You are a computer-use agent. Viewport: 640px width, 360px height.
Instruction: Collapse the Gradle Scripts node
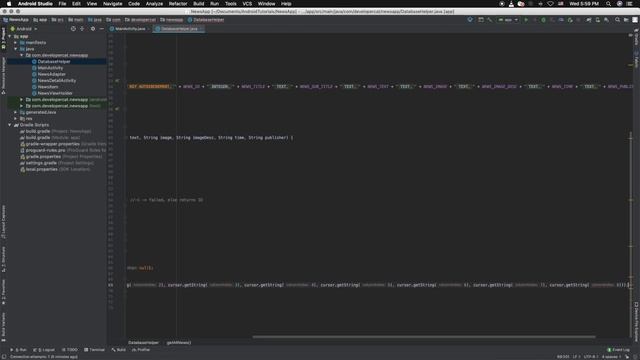10,125
